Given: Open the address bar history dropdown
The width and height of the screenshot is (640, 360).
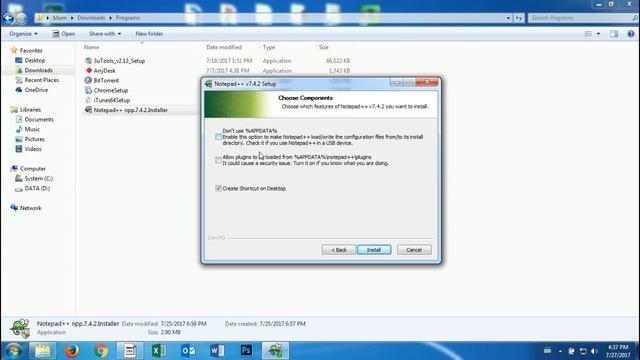Looking at the screenshot, I should point(508,18).
